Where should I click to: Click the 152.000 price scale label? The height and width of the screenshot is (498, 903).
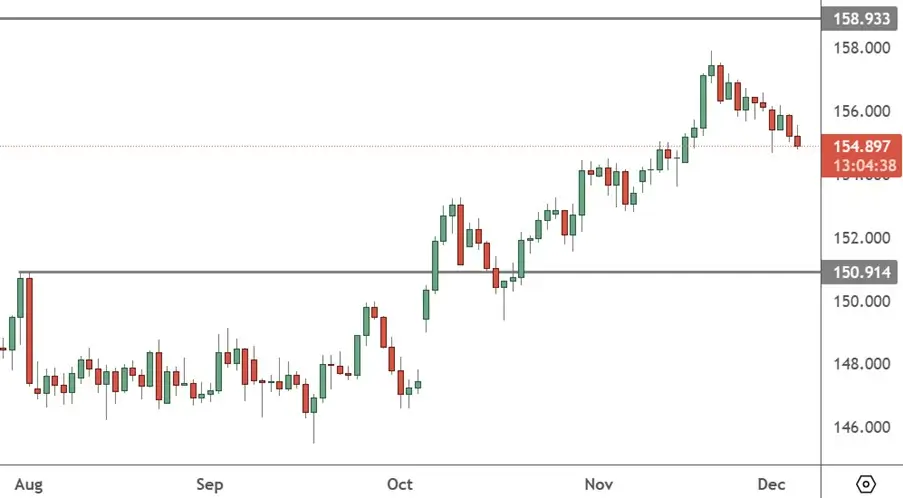[x=860, y=238]
